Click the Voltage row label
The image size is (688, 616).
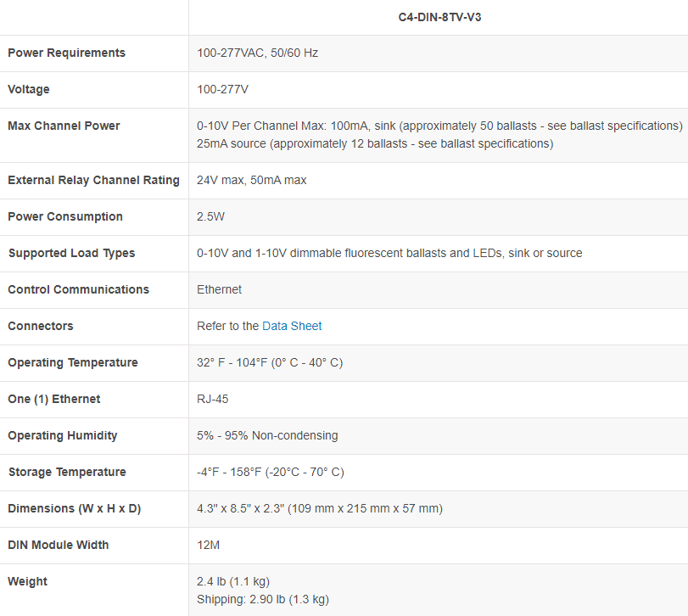pyautogui.click(x=29, y=89)
